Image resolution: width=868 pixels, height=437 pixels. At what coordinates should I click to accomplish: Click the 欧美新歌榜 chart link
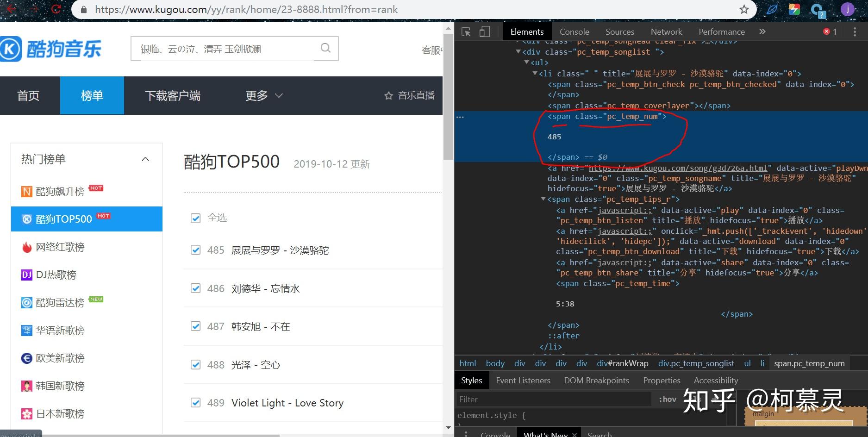pyautogui.click(x=59, y=358)
